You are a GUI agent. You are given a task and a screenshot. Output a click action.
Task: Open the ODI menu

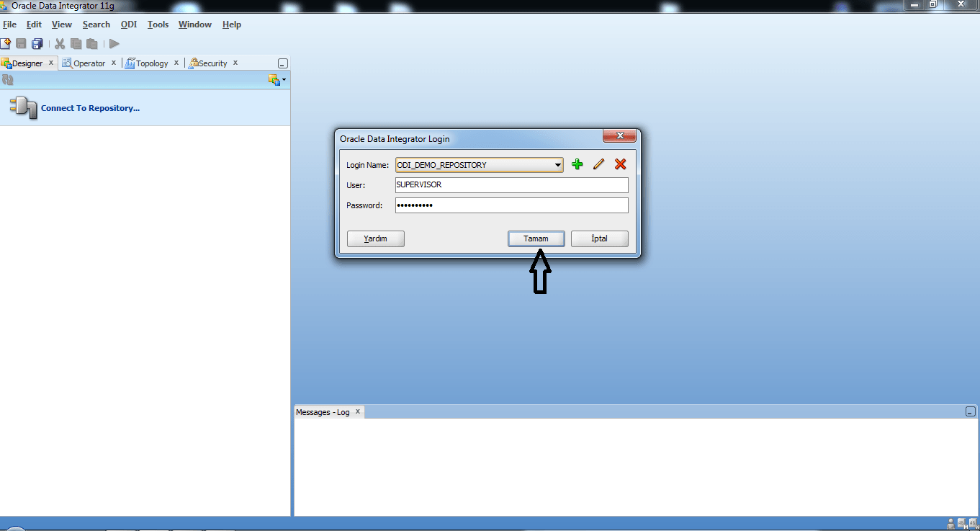click(128, 24)
